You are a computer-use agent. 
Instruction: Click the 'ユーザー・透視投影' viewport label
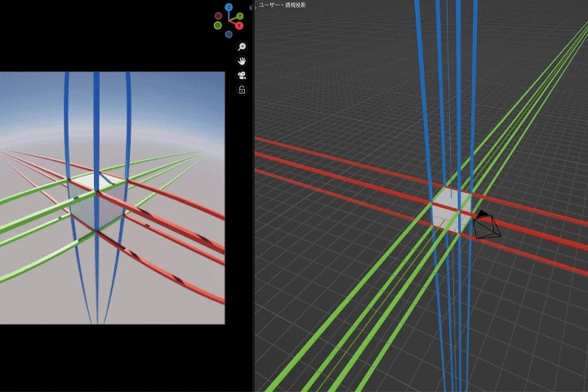[282, 5]
